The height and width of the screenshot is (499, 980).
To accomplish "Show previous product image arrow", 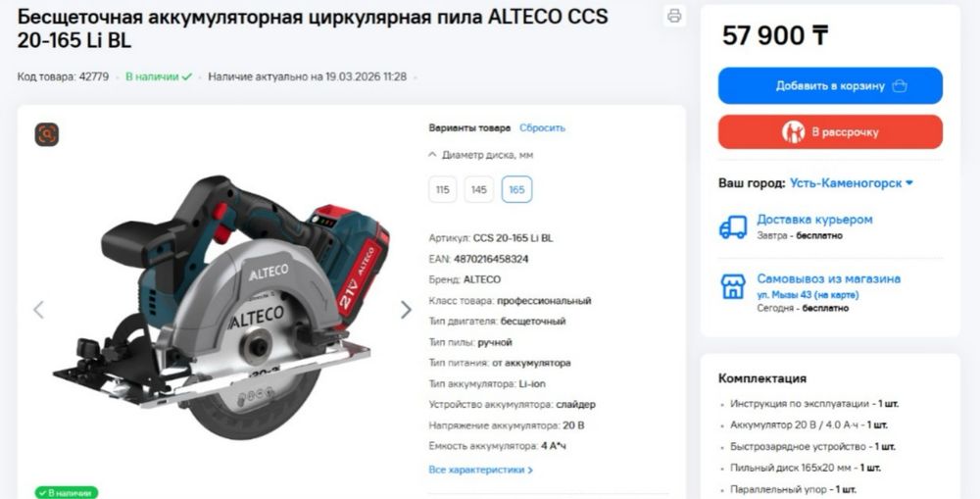I will [x=39, y=310].
